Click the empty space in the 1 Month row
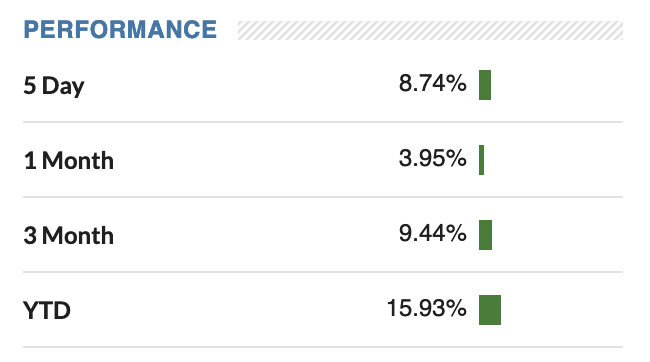Image resolution: width=650 pixels, height=362 pixels. pyautogui.click(x=255, y=160)
